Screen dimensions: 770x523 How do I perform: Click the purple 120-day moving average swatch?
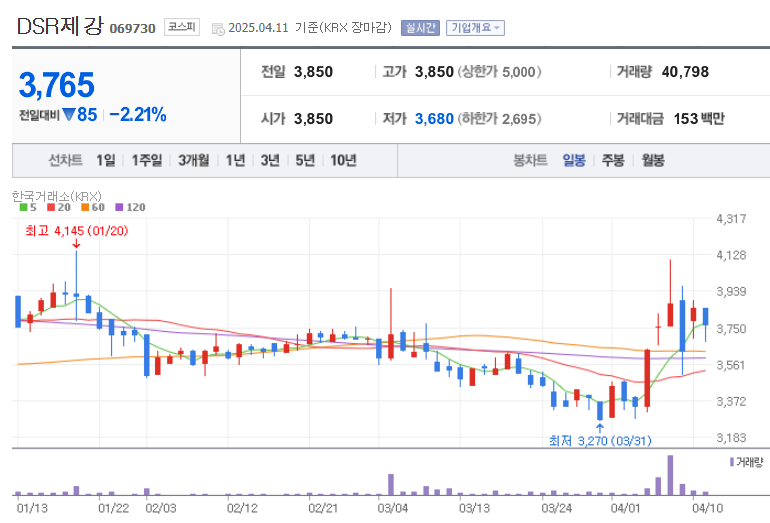119,207
